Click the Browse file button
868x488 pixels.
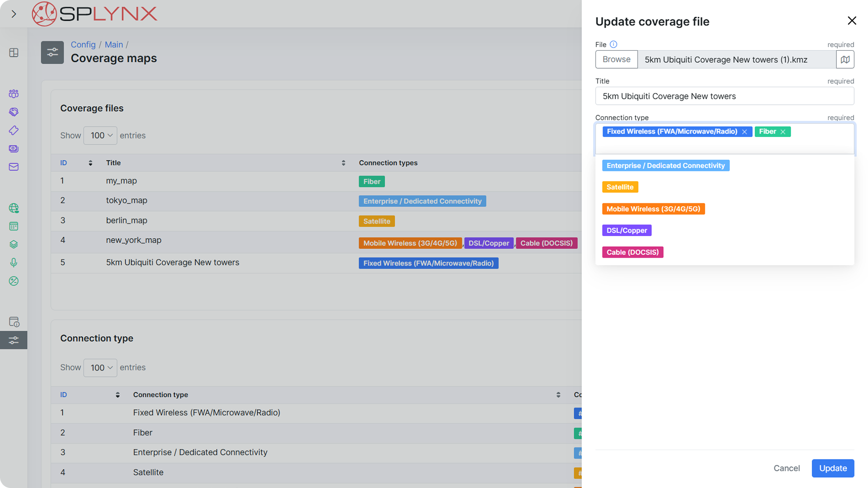coord(616,59)
